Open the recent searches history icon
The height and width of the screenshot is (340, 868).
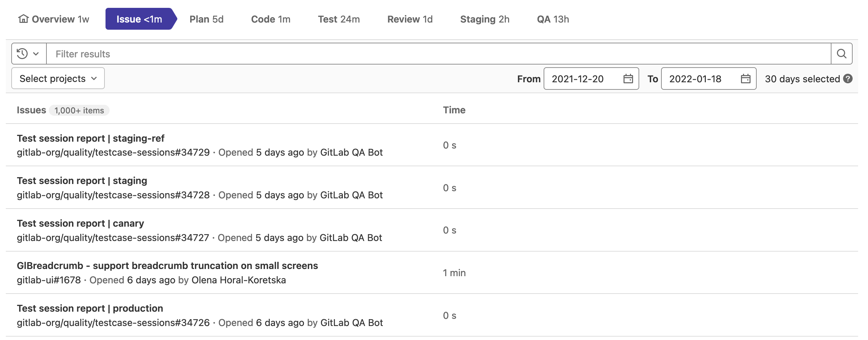coord(22,54)
